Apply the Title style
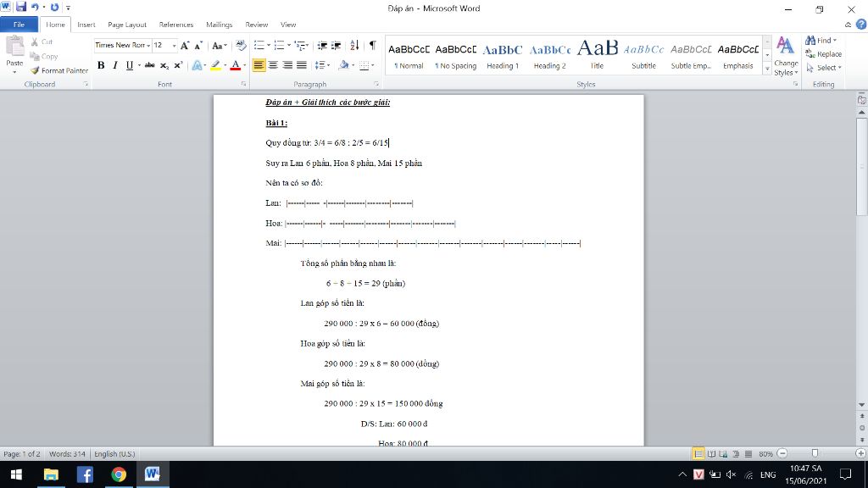Image resolution: width=868 pixels, height=488 pixels. tap(597, 56)
